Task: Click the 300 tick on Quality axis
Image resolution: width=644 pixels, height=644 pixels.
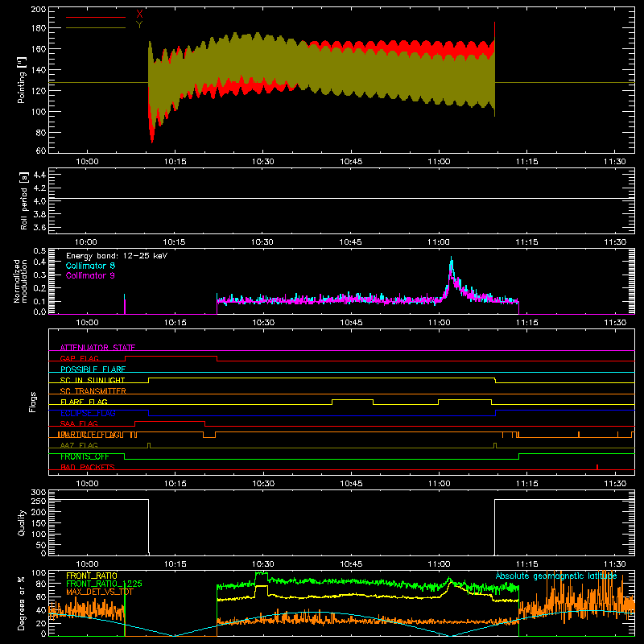Action: pos(39,492)
